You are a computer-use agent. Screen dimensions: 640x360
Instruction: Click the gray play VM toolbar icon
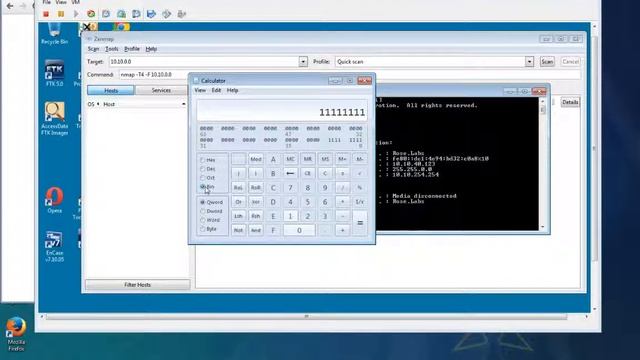[x=76, y=14]
